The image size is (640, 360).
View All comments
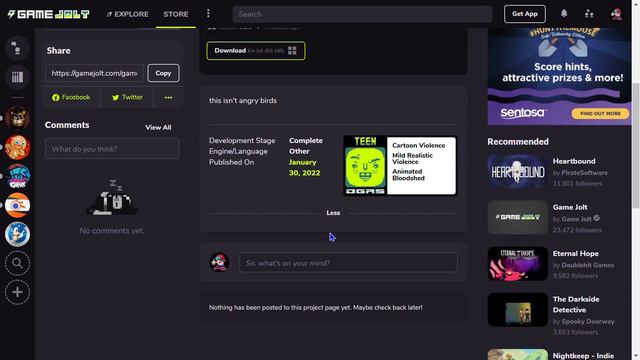(158, 127)
